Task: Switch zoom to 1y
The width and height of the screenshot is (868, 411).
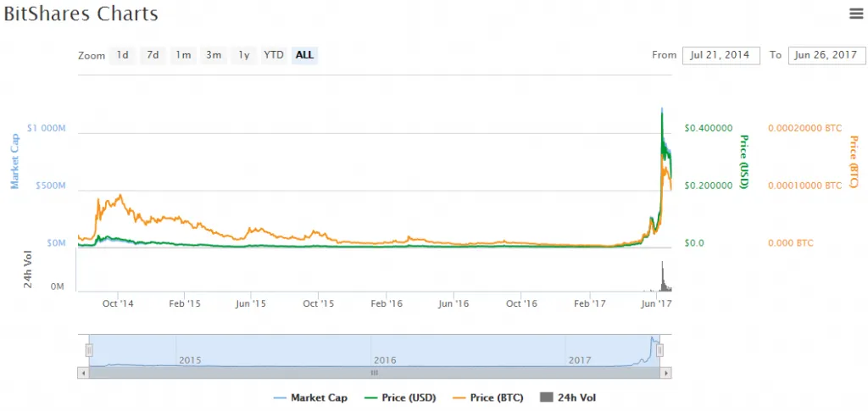Action: [x=244, y=55]
